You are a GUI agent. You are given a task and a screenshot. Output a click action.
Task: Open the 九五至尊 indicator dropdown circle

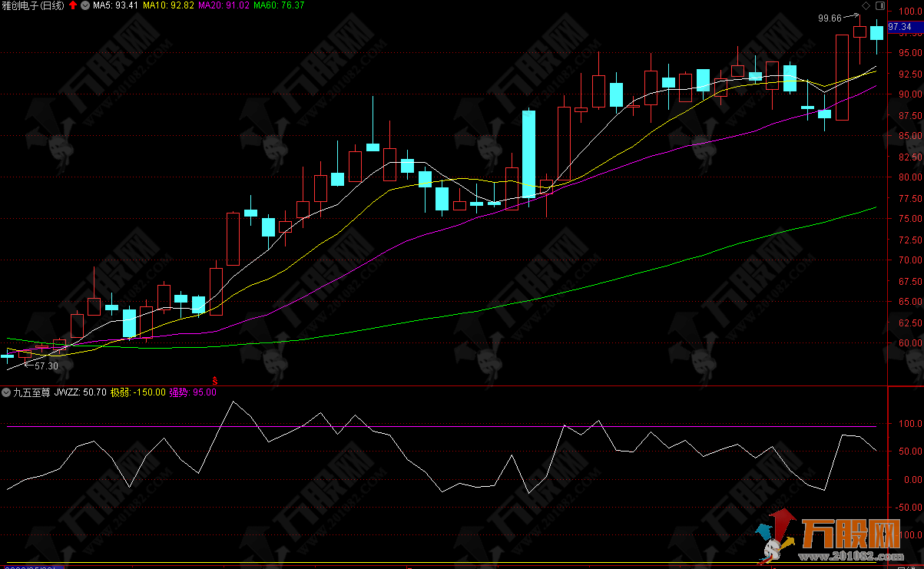(x=7, y=392)
